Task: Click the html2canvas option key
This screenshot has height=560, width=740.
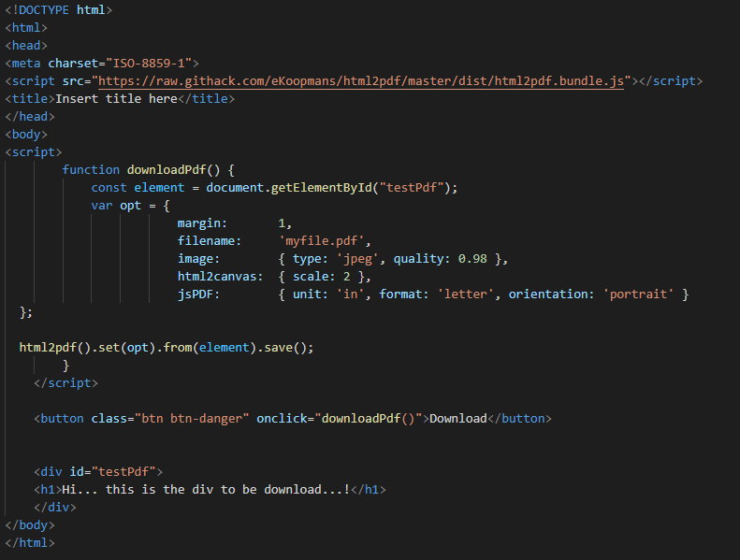Action: coord(220,277)
